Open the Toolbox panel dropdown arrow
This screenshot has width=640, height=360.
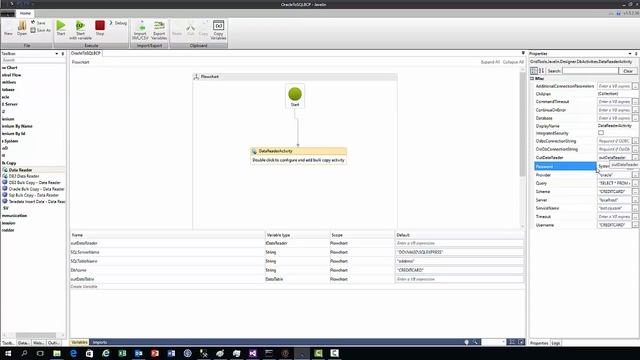57,53
